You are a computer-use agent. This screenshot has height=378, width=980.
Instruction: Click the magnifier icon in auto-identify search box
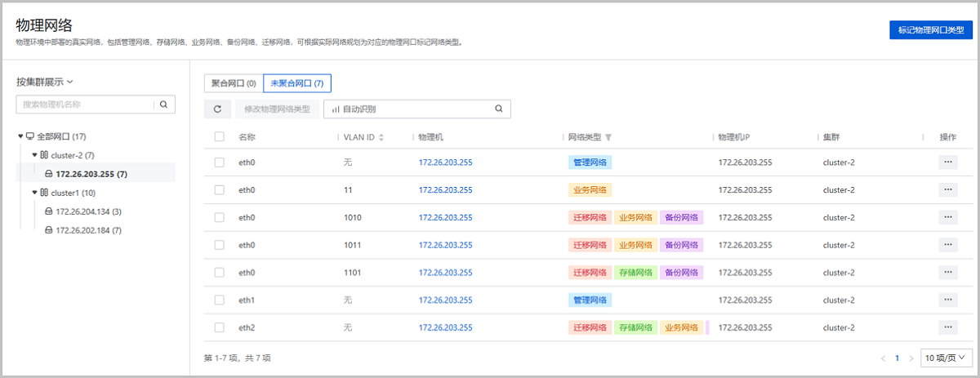click(498, 109)
